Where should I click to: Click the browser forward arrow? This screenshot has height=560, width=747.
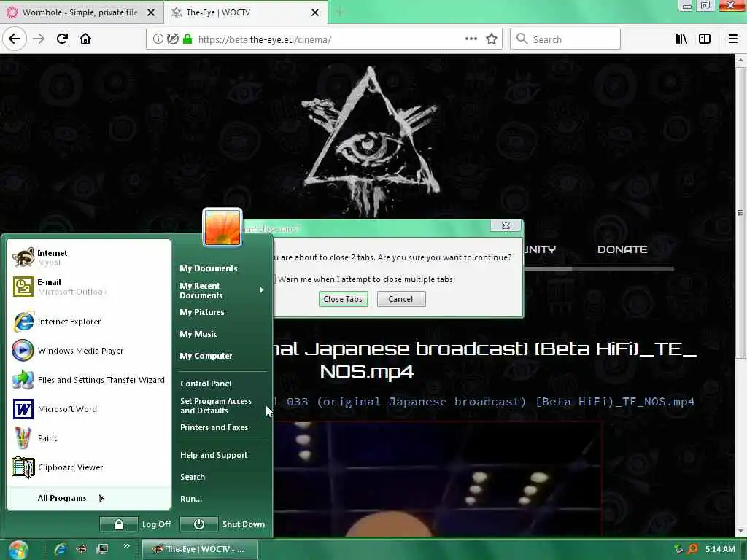coord(39,39)
